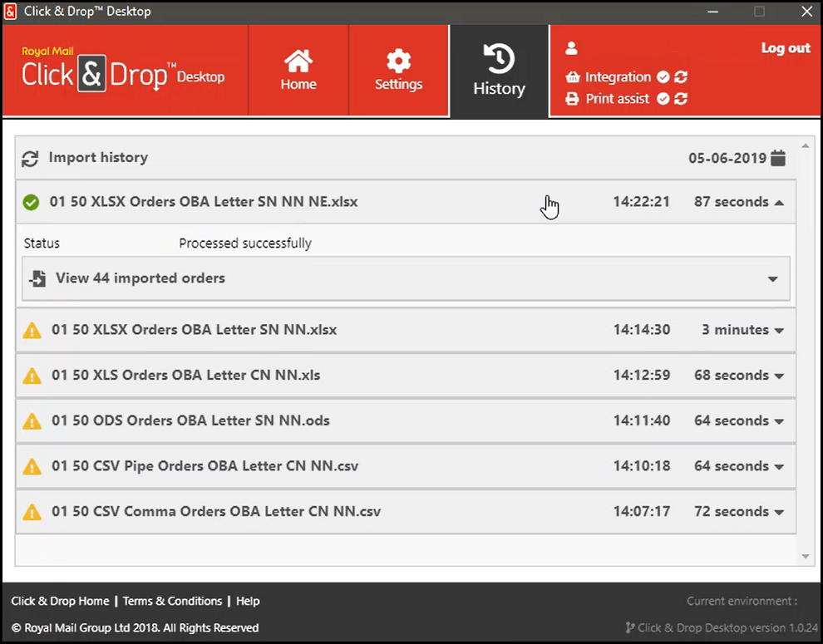
Task: Click the green success checkmark icon
Action: [x=32, y=202]
